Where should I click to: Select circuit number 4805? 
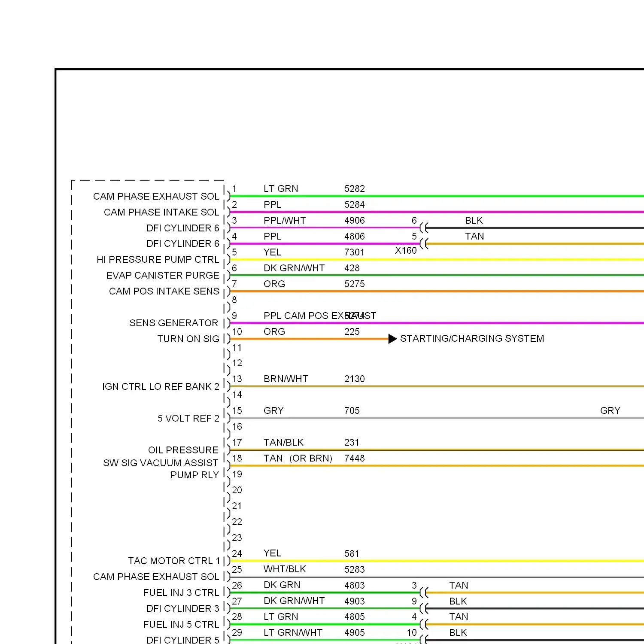point(355,617)
